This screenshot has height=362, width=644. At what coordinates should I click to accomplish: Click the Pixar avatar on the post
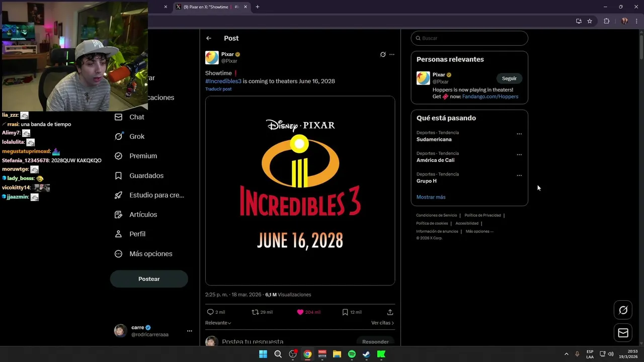pos(212,57)
